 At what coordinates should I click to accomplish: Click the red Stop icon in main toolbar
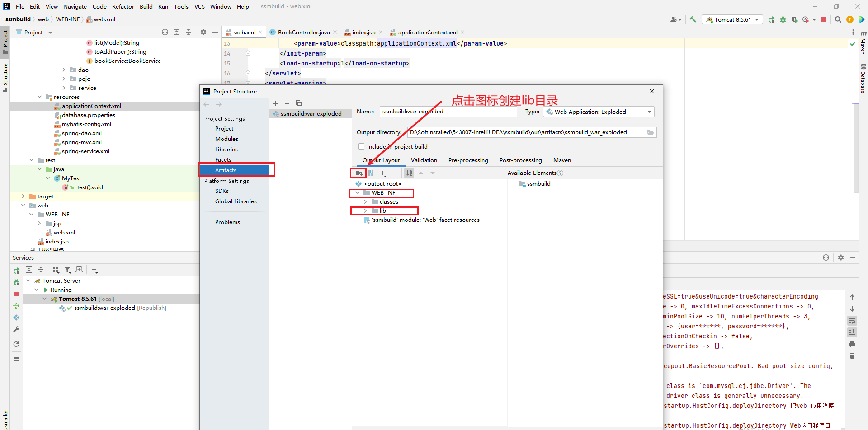tap(823, 19)
